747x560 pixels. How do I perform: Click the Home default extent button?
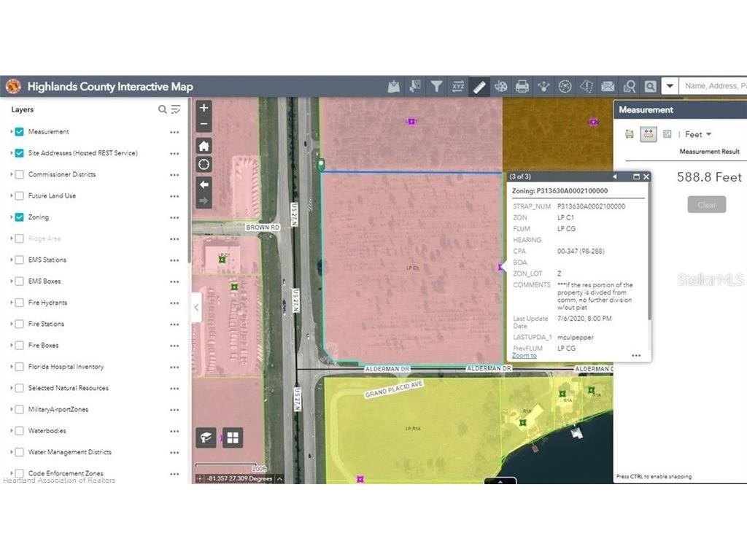click(204, 145)
